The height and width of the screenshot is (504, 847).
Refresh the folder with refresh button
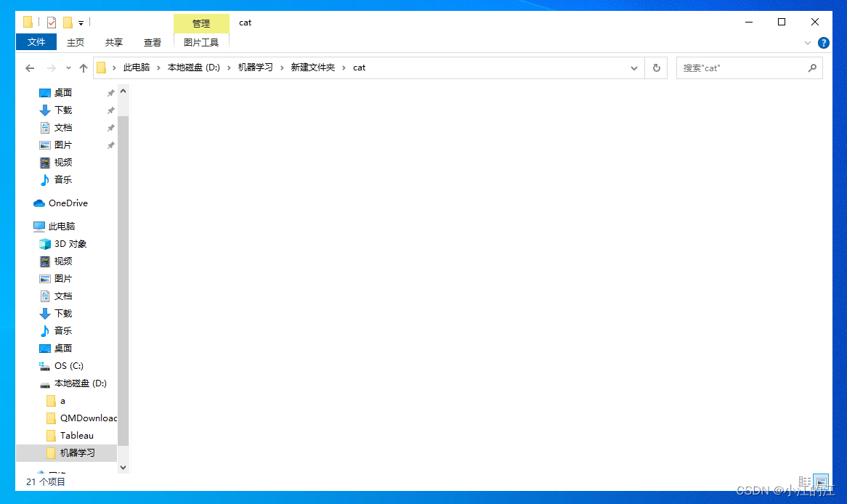(657, 68)
